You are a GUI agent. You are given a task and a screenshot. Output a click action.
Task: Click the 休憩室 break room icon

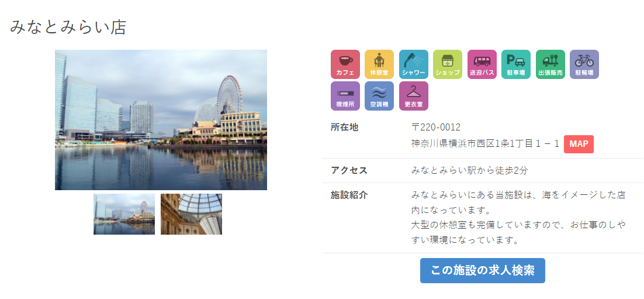pos(379,64)
